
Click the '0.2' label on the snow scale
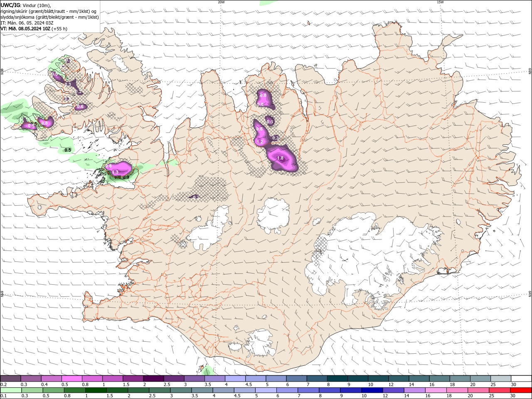pos(3,384)
